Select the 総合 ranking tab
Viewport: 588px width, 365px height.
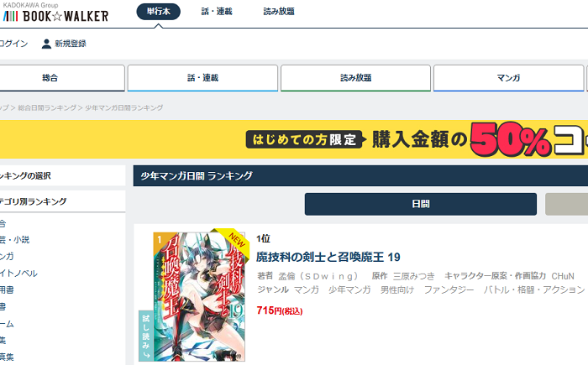tap(62, 78)
